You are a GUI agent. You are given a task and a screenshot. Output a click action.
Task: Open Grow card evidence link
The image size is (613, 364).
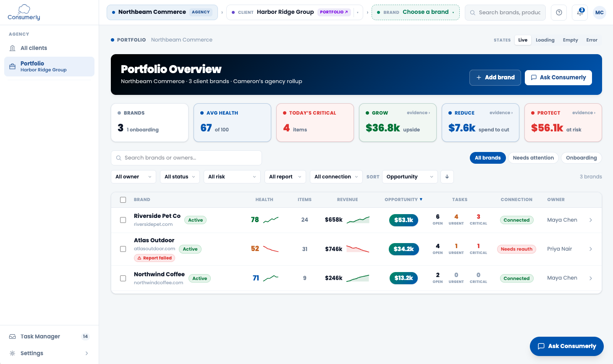(418, 113)
